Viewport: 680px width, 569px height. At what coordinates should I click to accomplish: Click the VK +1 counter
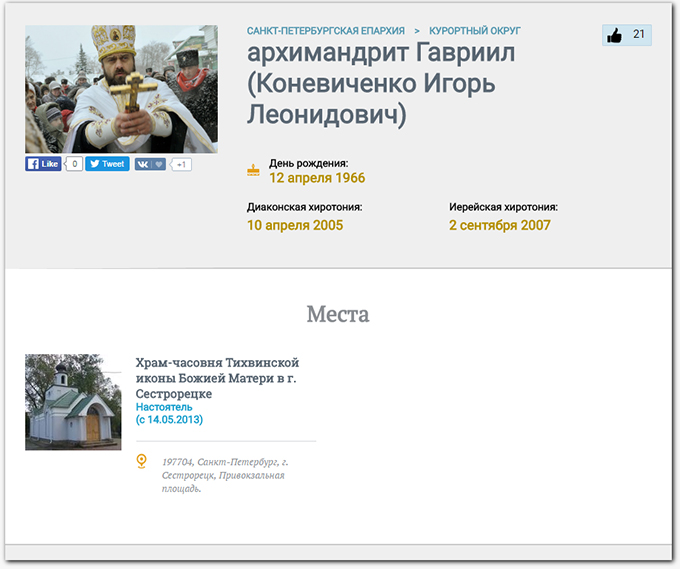pyautogui.click(x=181, y=164)
